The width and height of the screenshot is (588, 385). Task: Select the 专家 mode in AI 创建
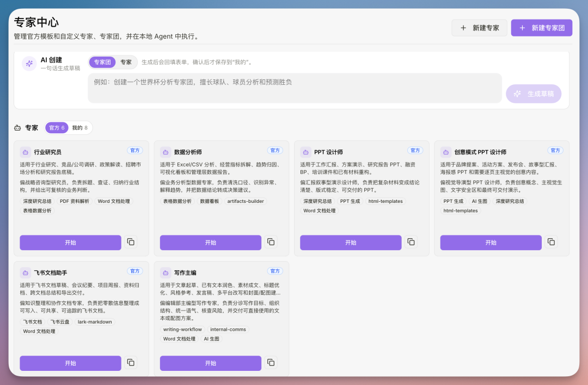126,62
